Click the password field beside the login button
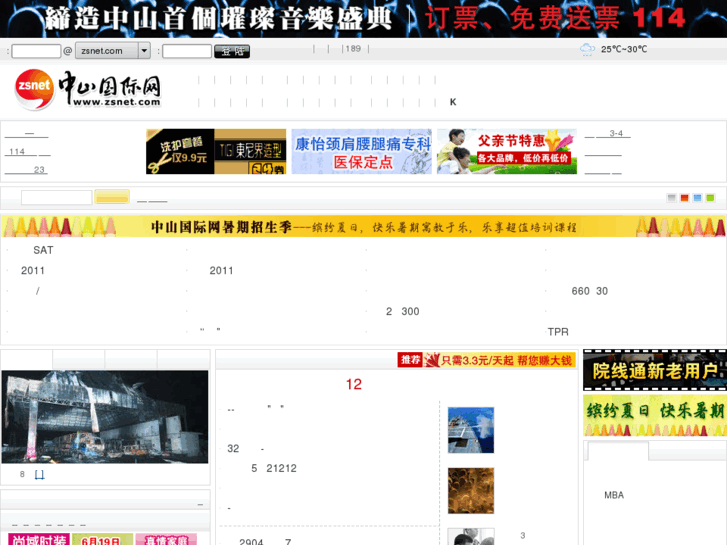Viewport: 727px width, 545px height. tap(187, 51)
